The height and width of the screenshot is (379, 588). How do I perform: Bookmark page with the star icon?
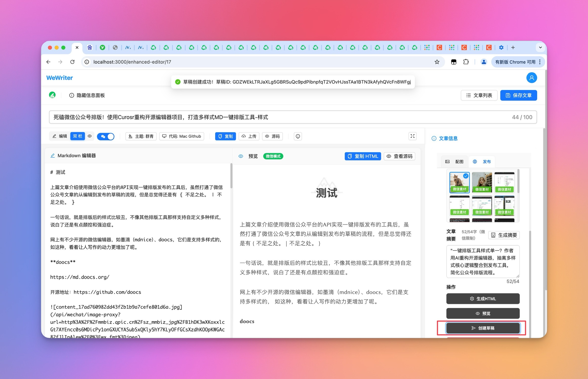pyautogui.click(x=437, y=62)
